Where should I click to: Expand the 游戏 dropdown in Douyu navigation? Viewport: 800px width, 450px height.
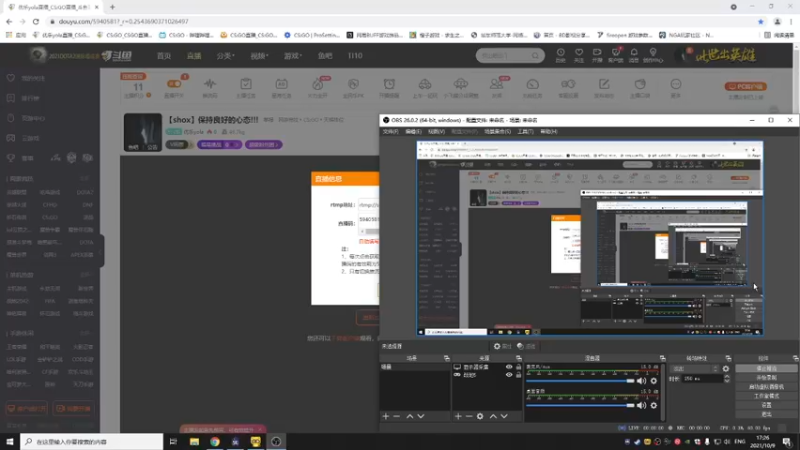pos(293,56)
